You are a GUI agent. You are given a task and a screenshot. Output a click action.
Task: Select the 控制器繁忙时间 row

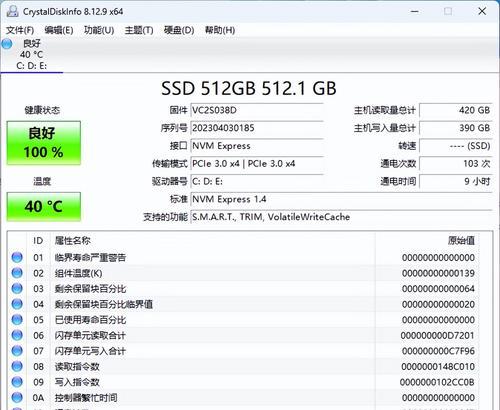click(243, 397)
